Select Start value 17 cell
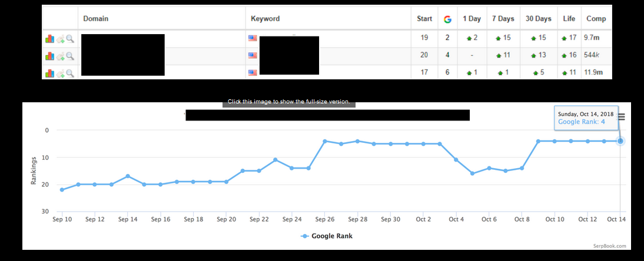The height and width of the screenshot is (261, 644). 424,72
